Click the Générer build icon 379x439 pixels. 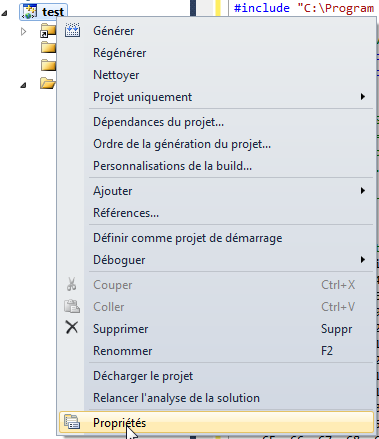(x=72, y=30)
